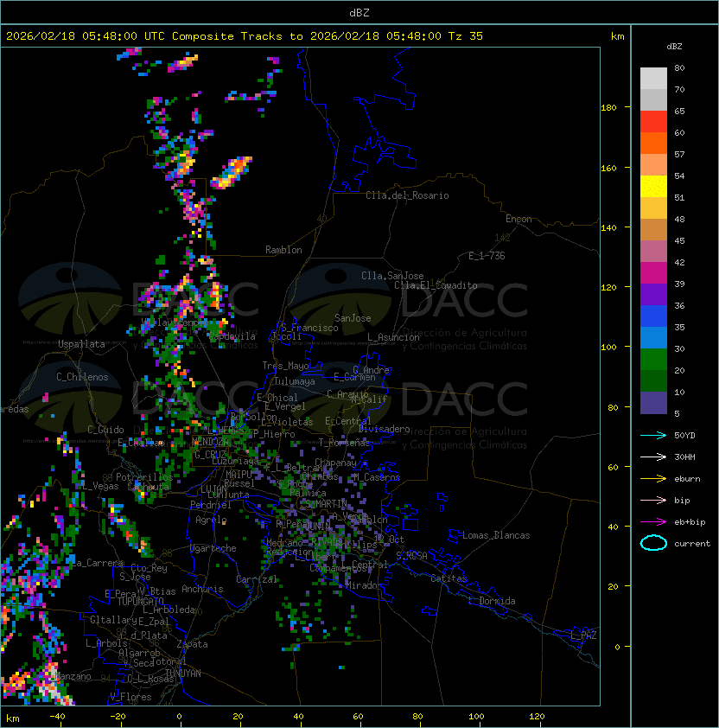Screen dimensions: 719x728
Task: Click the 'Tulumaya' place label
Action: pyautogui.click(x=295, y=381)
